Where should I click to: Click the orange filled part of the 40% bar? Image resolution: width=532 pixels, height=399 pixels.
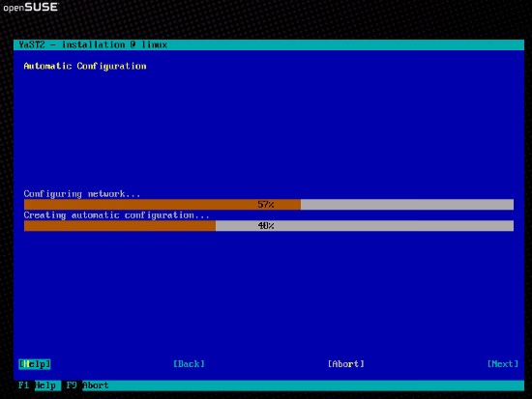(120, 226)
